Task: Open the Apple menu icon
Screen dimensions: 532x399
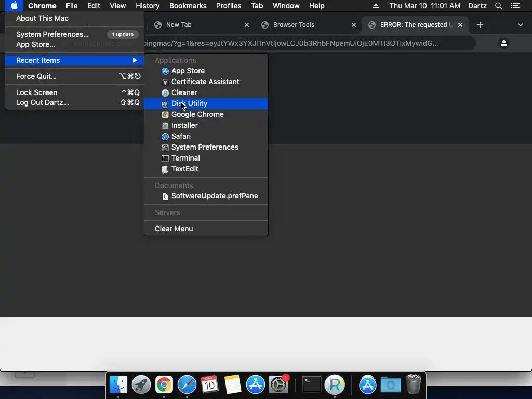Action: pos(14,6)
